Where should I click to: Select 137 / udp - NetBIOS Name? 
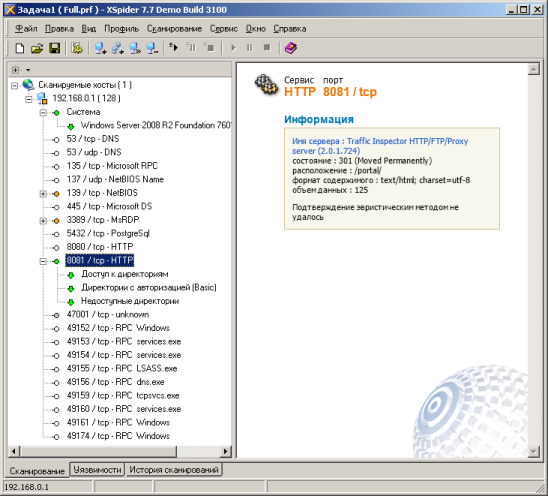pyautogui.click(x=115, y=179)
